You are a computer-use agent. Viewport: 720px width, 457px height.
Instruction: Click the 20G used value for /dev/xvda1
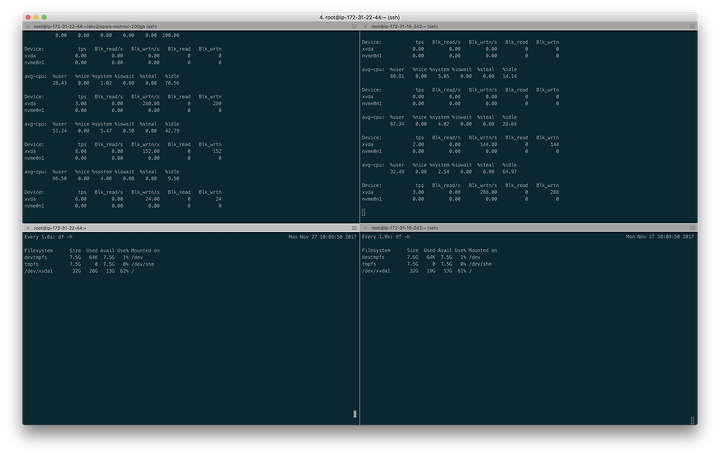93,271
